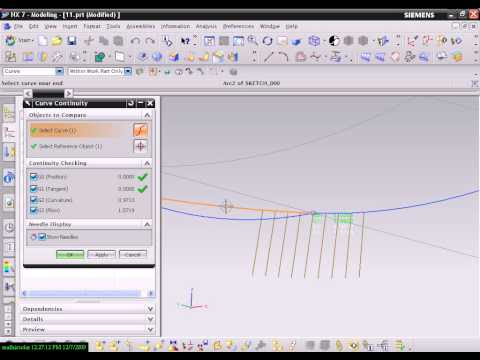
Task: Toggle the G0 (Position) checkbox
Action: click(33, 176)
